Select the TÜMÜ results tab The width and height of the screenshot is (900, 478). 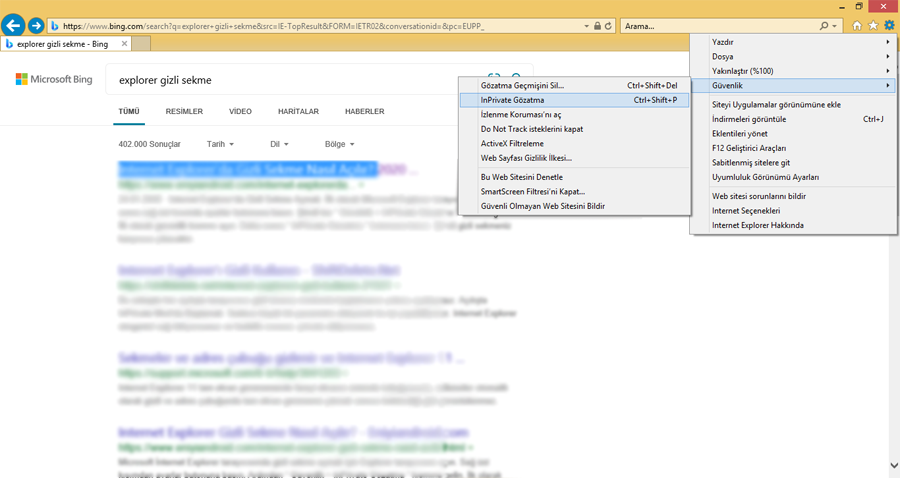coord(129,111)
